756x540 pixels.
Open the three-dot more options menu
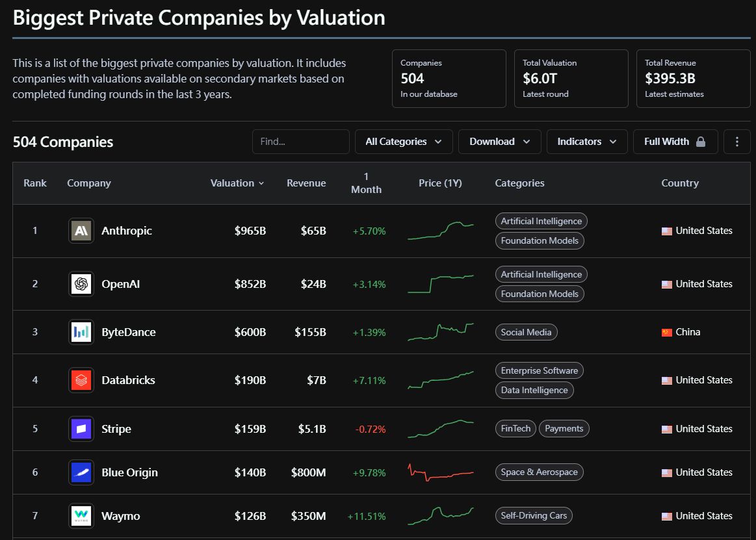(x=736, y=142)
